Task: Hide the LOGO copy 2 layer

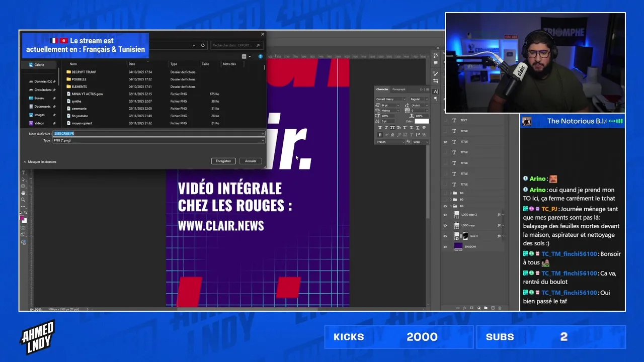Action: tap(445, 215)
